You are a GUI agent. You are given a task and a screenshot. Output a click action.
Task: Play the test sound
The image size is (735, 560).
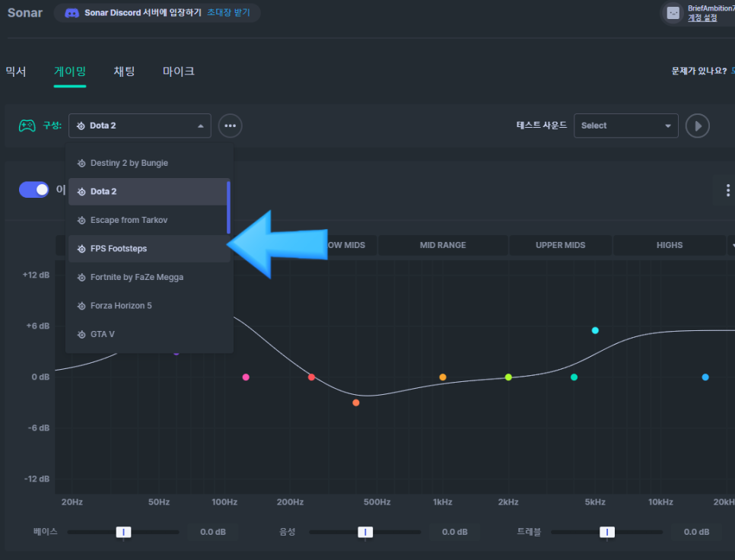click(x=698, y=126)
